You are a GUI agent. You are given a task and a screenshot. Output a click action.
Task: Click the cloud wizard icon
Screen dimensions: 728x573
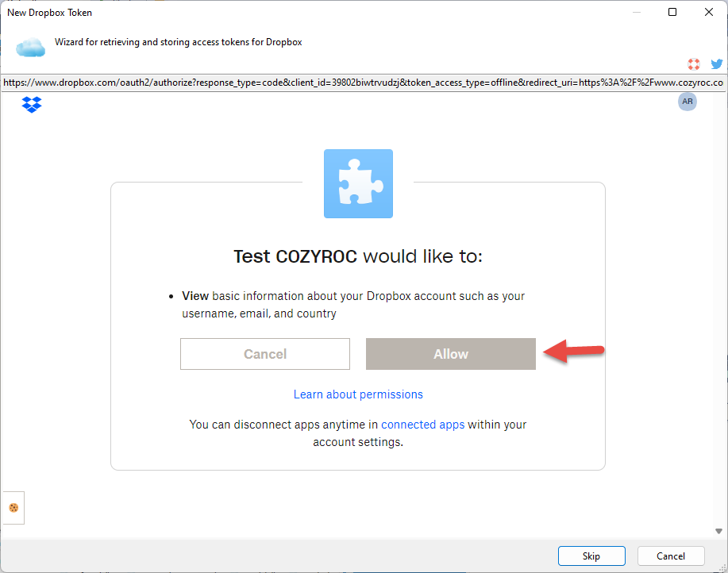30,48
